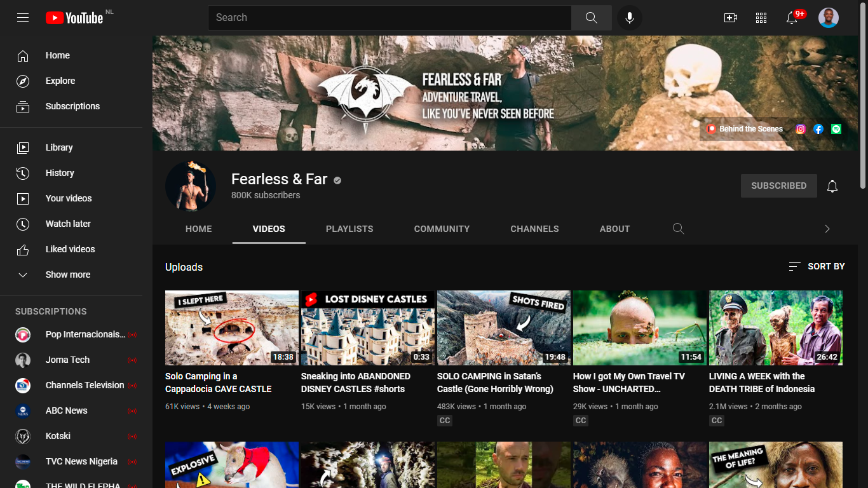This screenshot has height=488, width=868.
Task: Start voice search with microphone
Action: 630,18
